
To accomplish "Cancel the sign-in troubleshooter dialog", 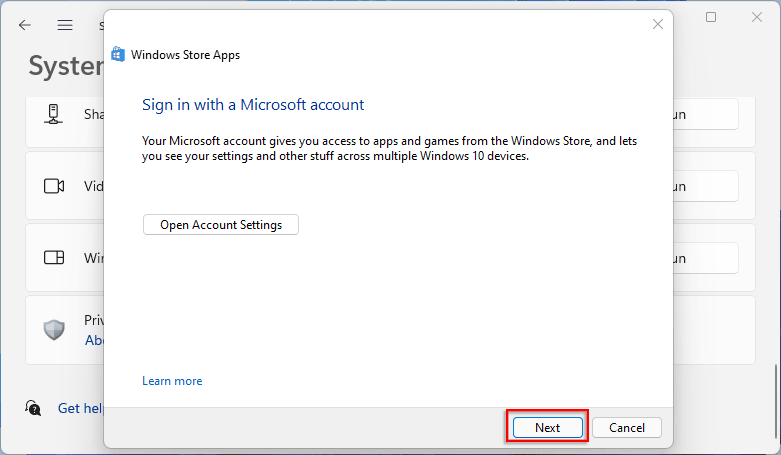I will pos(627,427).
